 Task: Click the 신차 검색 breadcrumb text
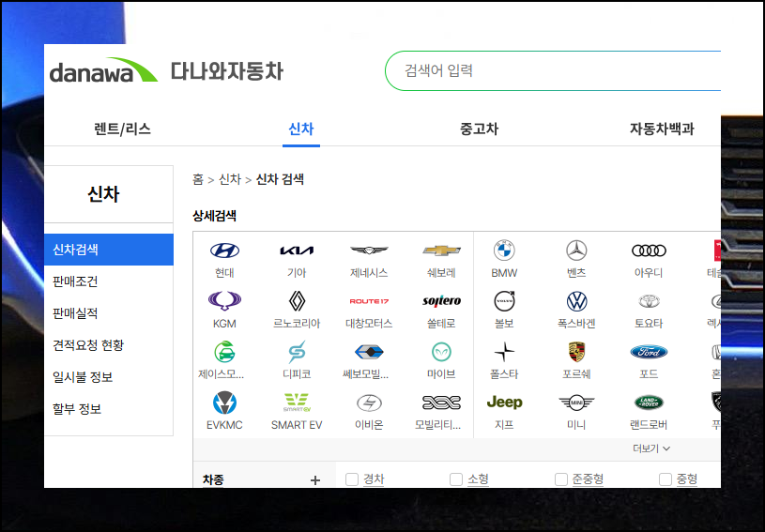280,179
